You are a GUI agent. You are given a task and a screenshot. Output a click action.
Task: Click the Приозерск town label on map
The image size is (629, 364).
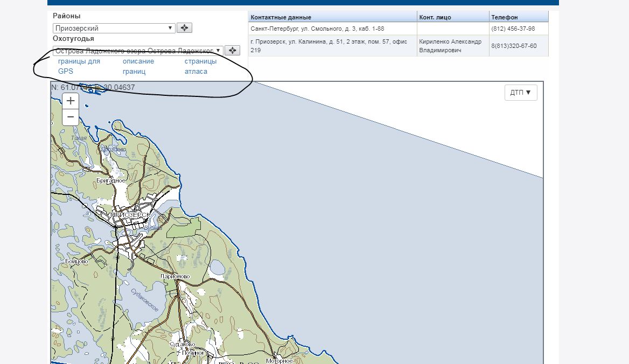click(x=130, y=214)
